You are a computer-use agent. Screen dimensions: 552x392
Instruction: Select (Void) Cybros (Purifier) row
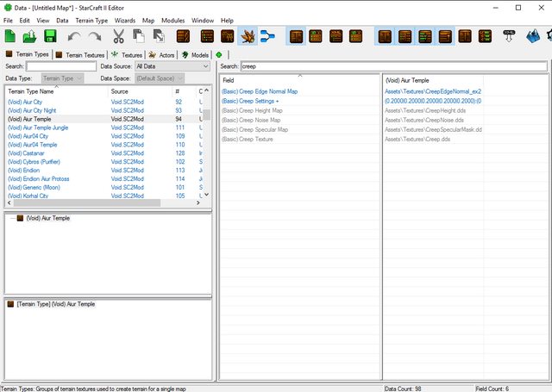(104, 162)
